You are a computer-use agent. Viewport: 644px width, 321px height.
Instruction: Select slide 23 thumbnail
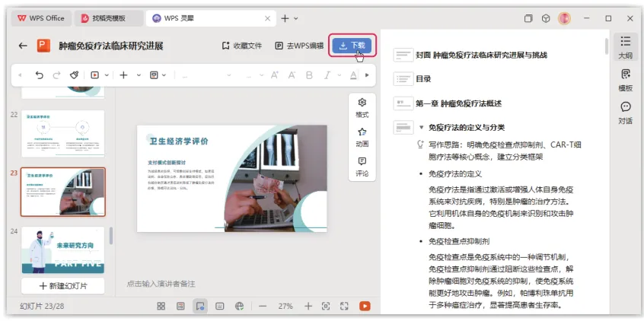pos(63,192)
